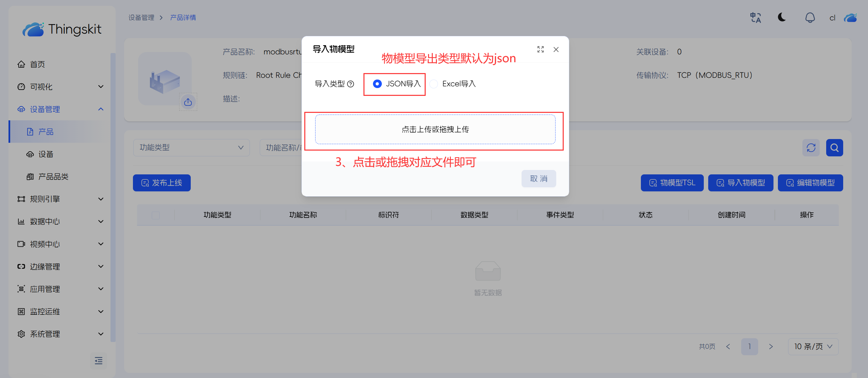
Task: Check the table header select-all checkbox
Action: 156,215
